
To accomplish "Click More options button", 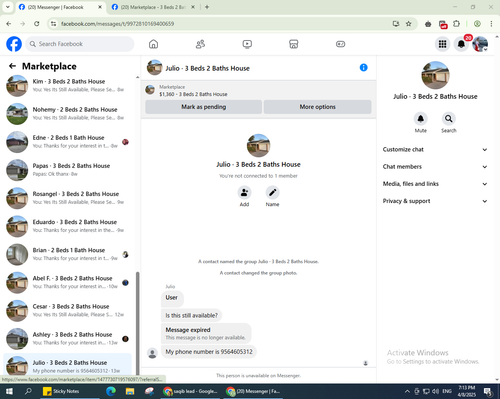I will [317, 107].
